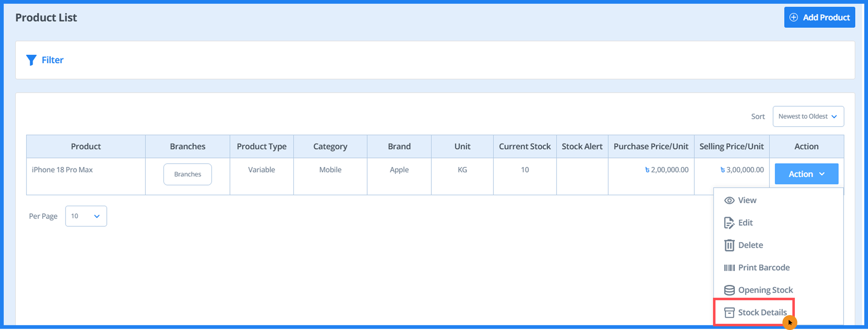
Task: Click the eye icon beside View
Action: [729, 201]
